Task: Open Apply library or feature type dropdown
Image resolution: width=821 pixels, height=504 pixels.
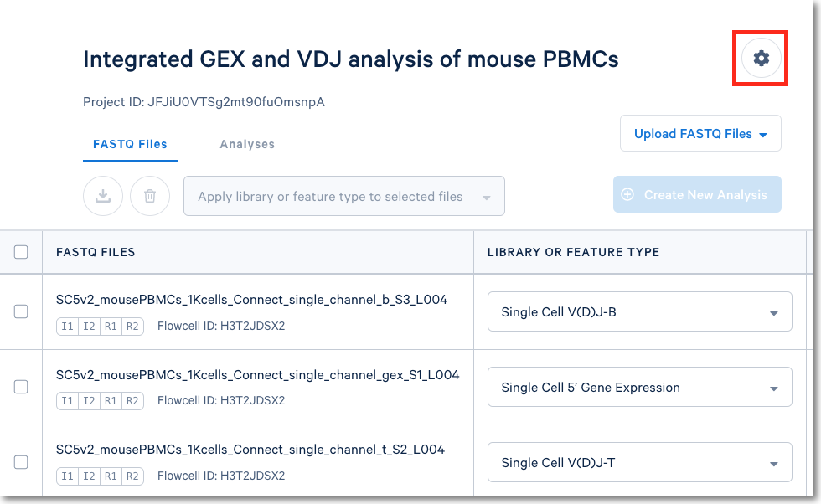Action: pyautogui.click(x=343, y=197)
